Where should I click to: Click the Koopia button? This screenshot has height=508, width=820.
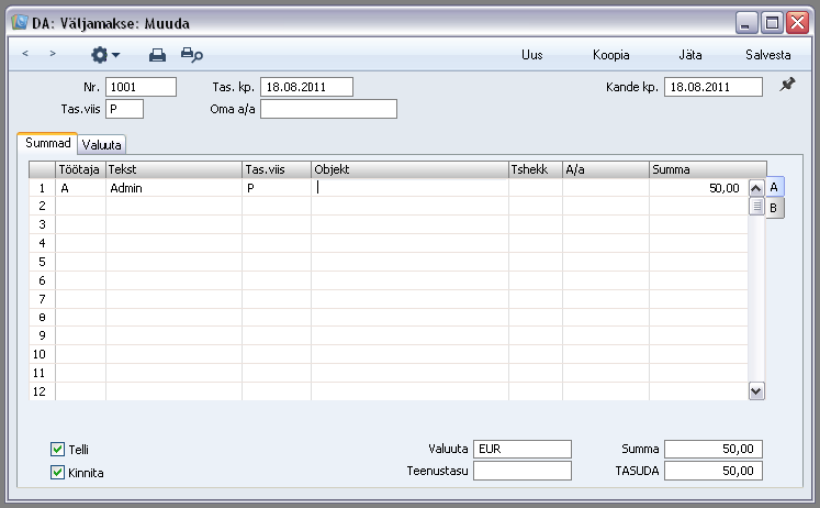pos(611,54)
